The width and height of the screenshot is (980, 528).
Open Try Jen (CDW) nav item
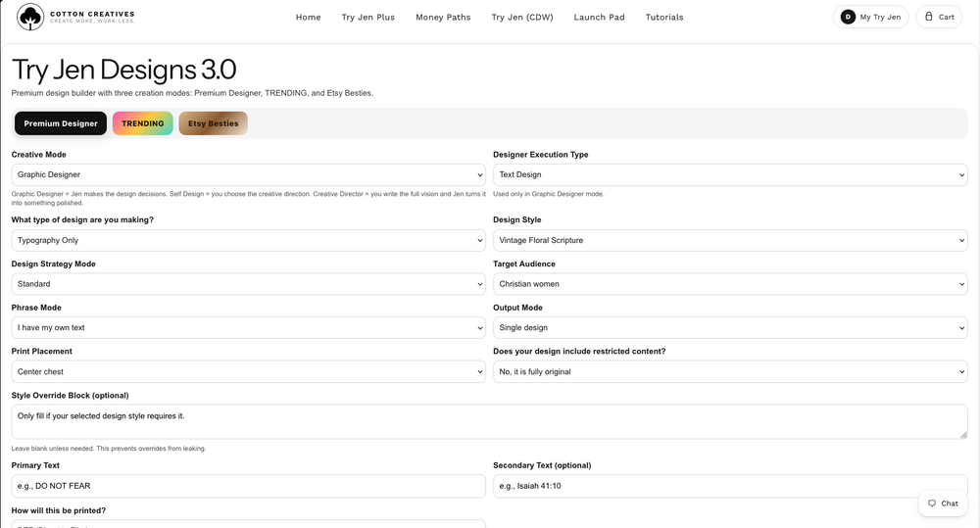click(522, 18)
